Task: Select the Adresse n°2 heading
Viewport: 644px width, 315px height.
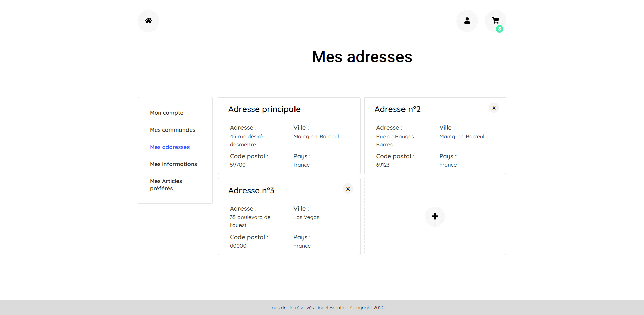Action: point(397,109)
